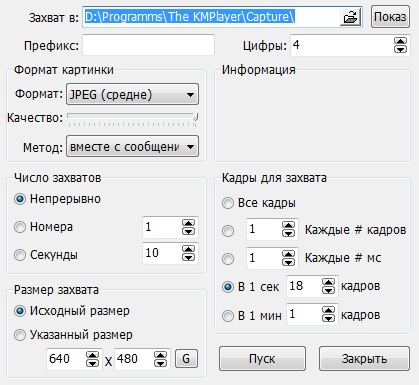This screenshot has width=419, height=385.
Task: Click the G button next to size
Action: (x=186, y=359)
